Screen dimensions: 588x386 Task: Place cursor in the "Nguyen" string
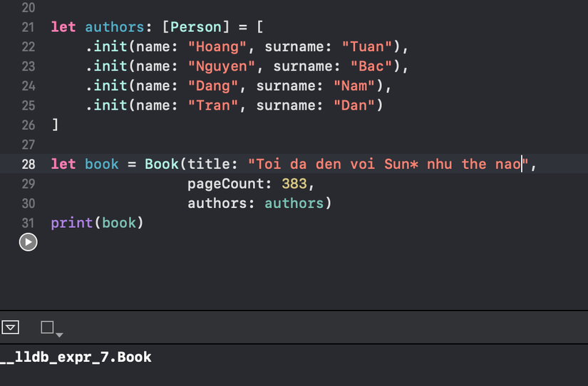tap(221, 66)
